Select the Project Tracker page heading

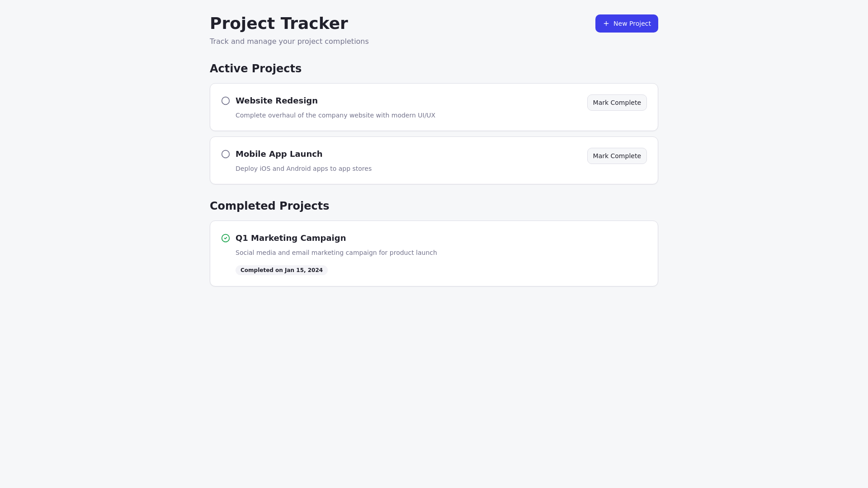279,23
